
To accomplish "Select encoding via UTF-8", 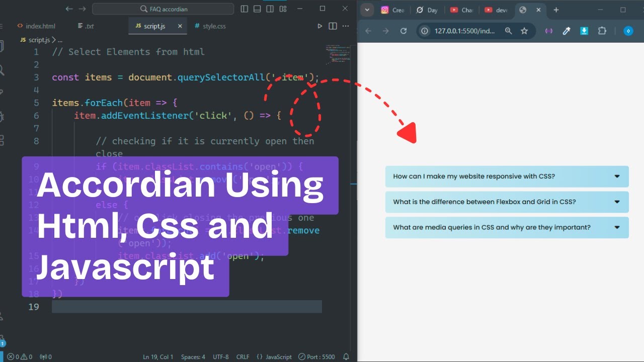I will tap(221, 357).
